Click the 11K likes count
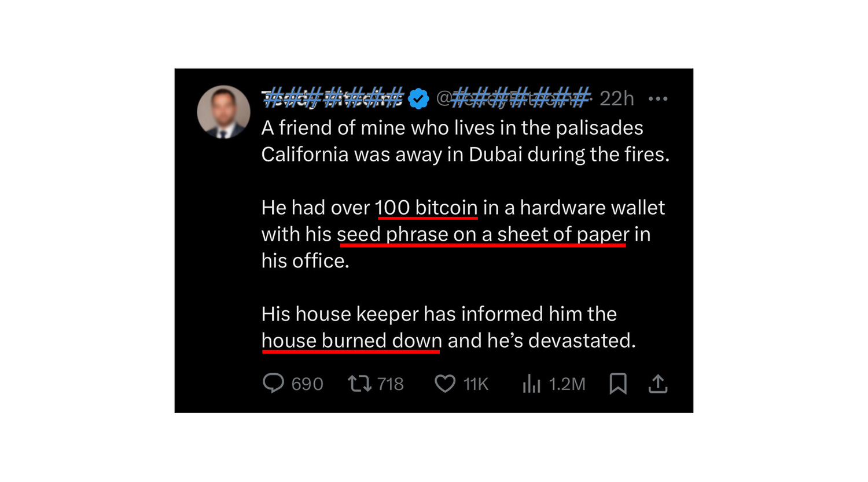868x482 pixels. click(476, 384)
